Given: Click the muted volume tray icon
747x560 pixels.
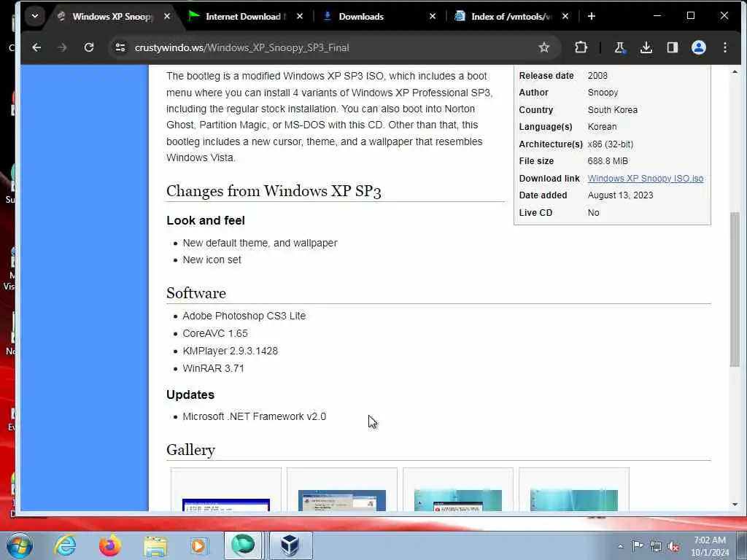Looking at the screenshot, I should tap(673, 547).
